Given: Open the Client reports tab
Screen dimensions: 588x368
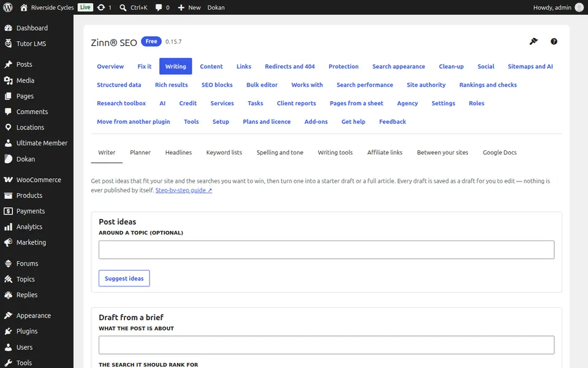Looking at the screenshot, I should click(x=296, y=103).
